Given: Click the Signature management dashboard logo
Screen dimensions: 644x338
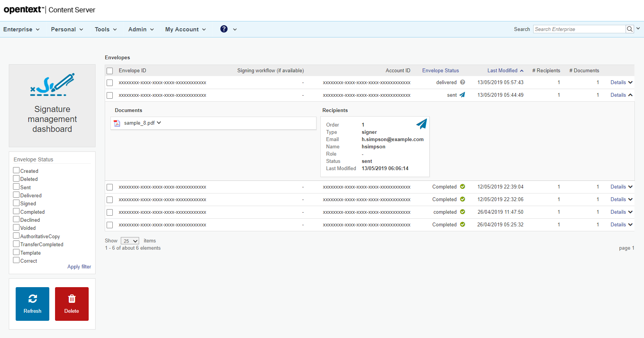Looking at the screenshot, I should 52,85.
